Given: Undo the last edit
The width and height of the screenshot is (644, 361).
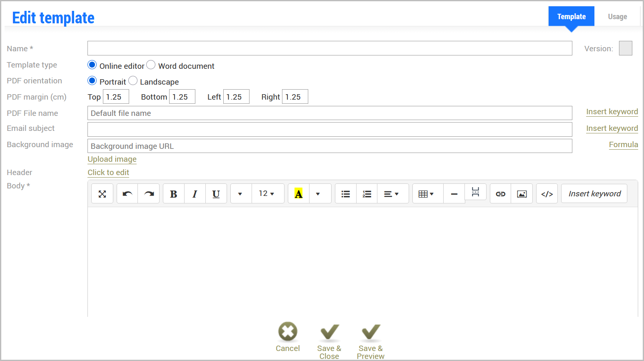Looking at the screenshot, I should pos(127,194).
